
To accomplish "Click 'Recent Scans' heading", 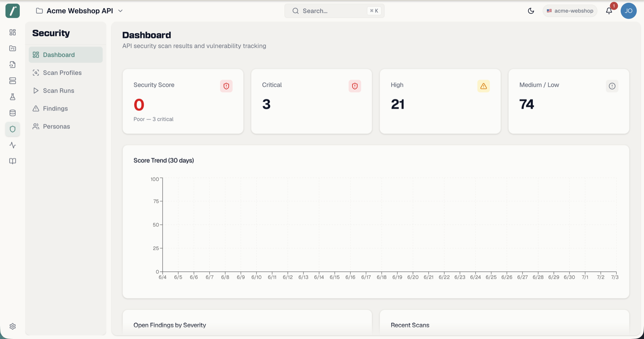I will (x=410, y=325).
